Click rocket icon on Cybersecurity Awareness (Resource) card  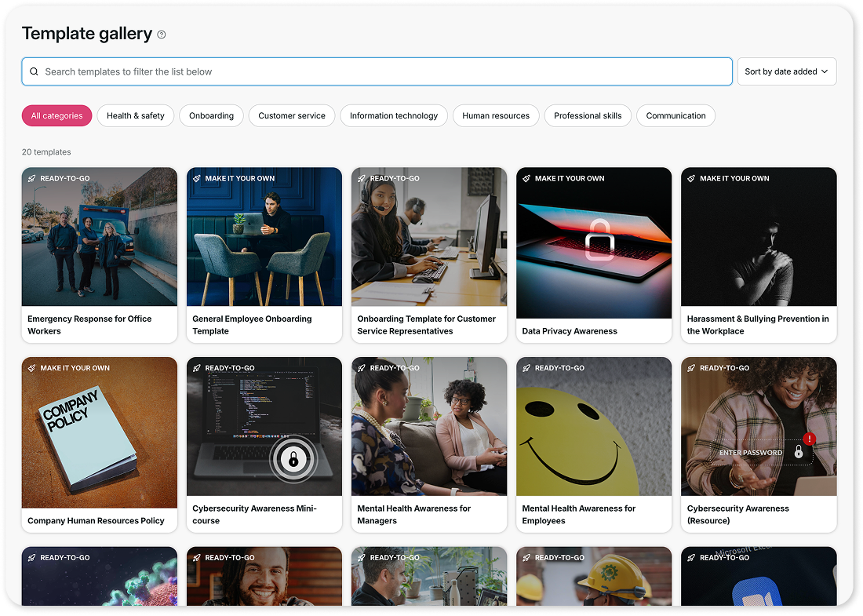(691, 368)
